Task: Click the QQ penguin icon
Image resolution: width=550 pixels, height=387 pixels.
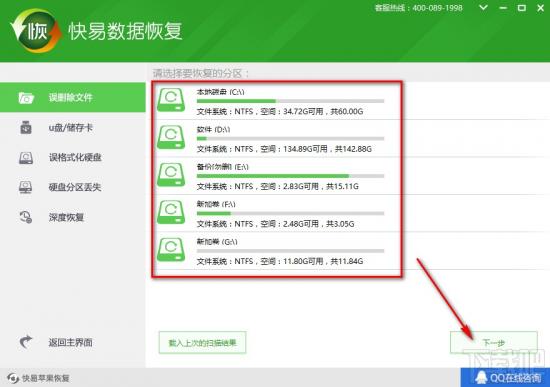Action: (481, 378)
